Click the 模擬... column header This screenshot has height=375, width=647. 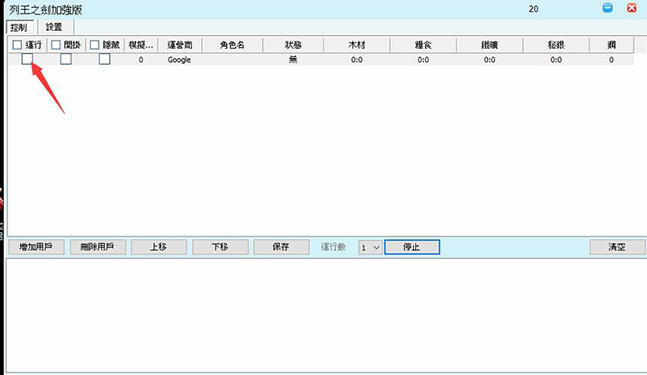(x=141, y=45)
